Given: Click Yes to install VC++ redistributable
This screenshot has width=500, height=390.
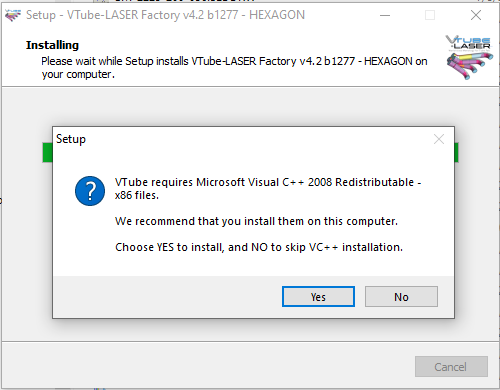Looking at the screenshot, I should click(x=318, y=296).
